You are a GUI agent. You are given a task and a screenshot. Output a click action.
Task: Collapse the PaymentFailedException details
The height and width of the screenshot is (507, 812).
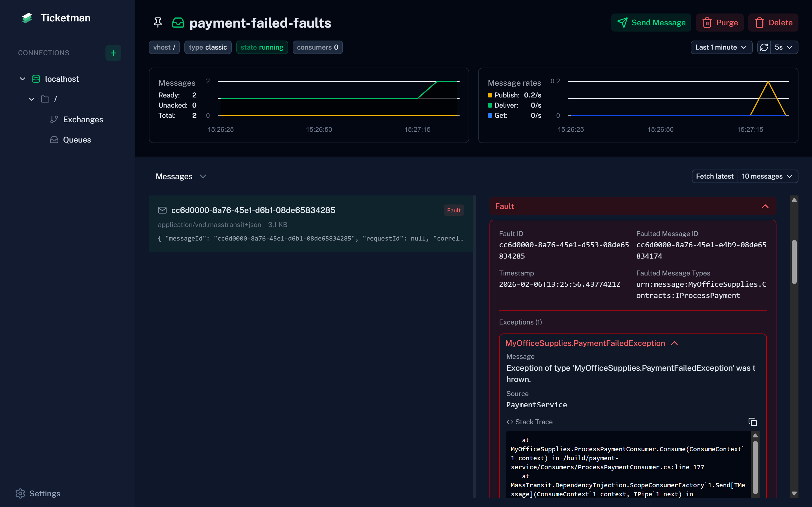click(x=674, y=343)
